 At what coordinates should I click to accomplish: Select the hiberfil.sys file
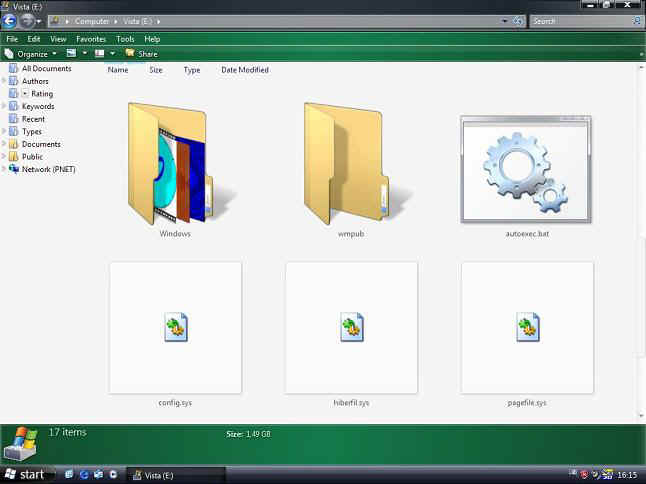tap(351, 328)
